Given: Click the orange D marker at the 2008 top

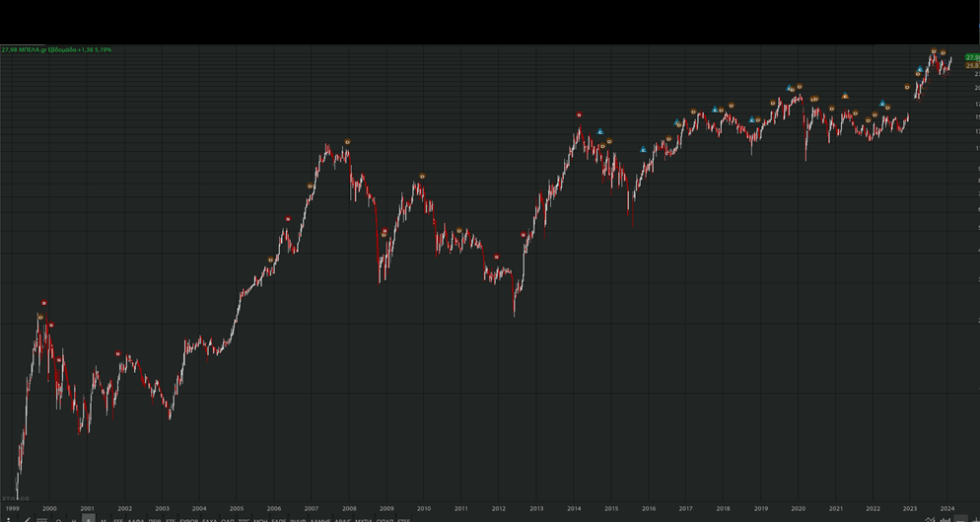Looking at the screenshot, I should pyautogui.click(x=347, y=142).
